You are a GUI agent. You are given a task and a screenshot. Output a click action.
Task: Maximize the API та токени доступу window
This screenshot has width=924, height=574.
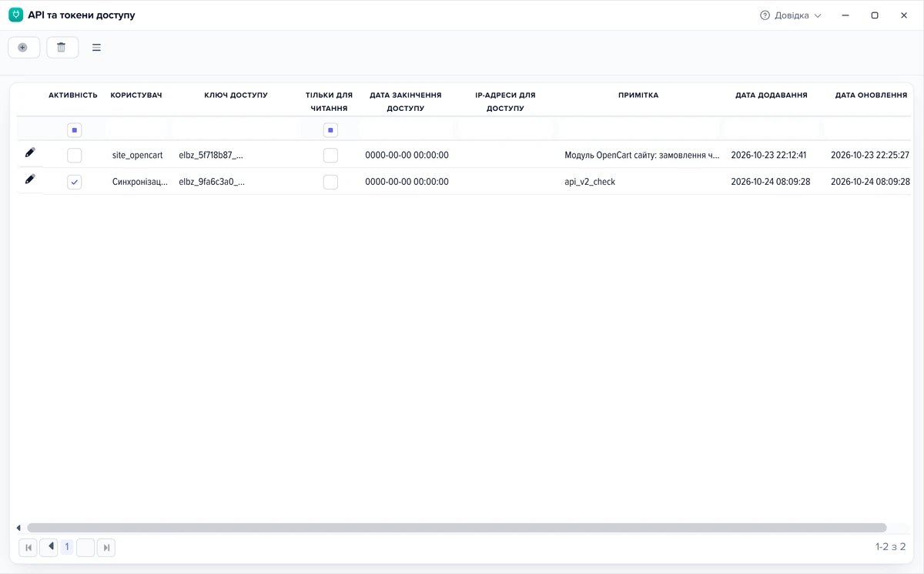pos(875,15)
